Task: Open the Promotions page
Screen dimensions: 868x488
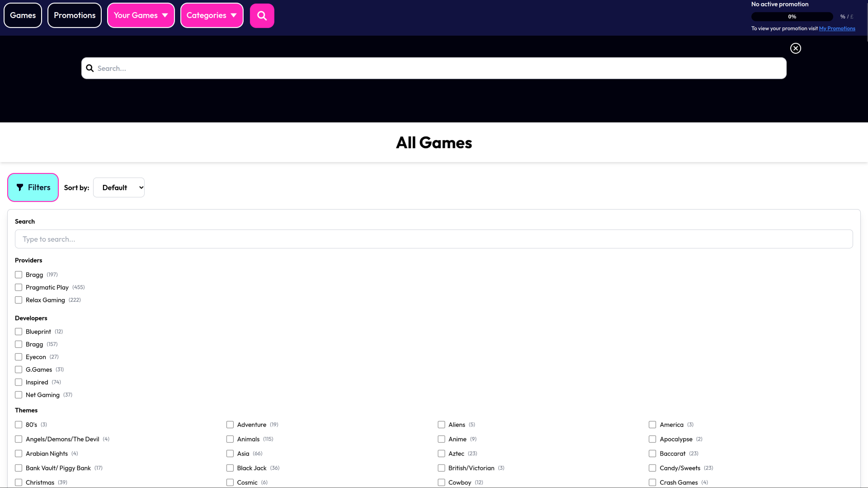Action: [x=74, y=15]
